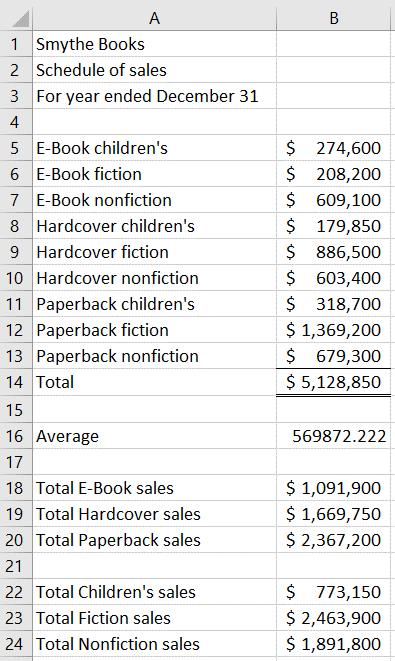Select the Total Fiction sales label cell

154,618
